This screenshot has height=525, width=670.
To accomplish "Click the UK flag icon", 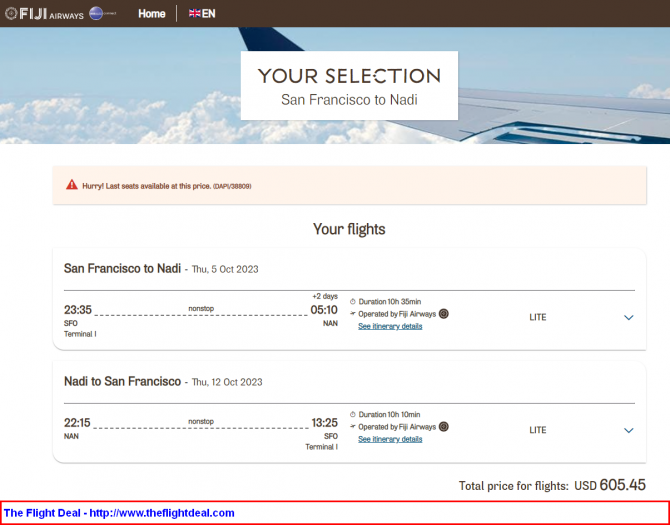I will tap(194, 13).
